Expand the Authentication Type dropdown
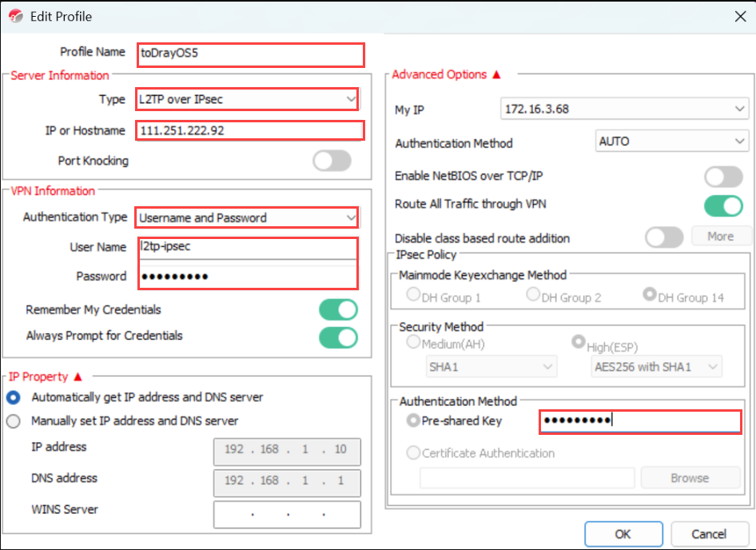 (247, 217)
